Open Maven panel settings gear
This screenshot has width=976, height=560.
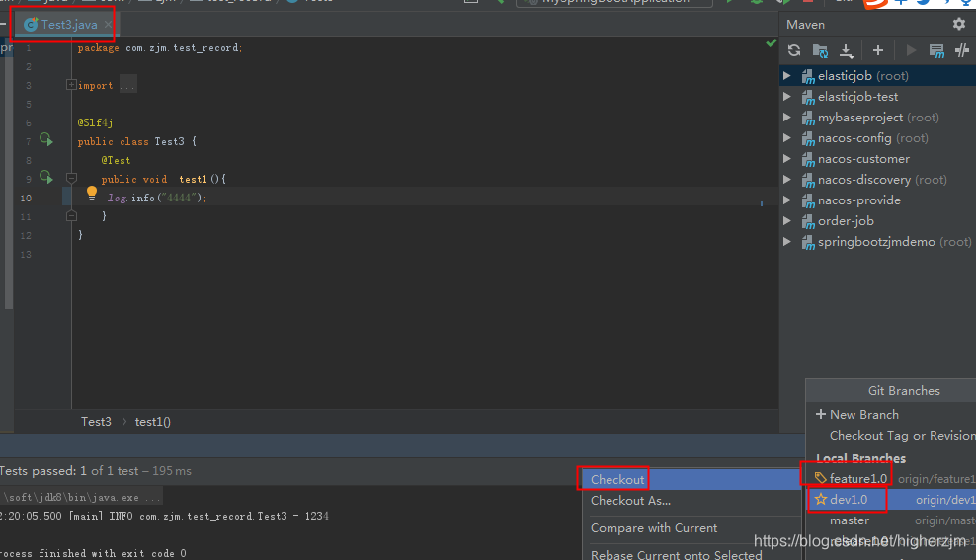click(x=958, y=24)
